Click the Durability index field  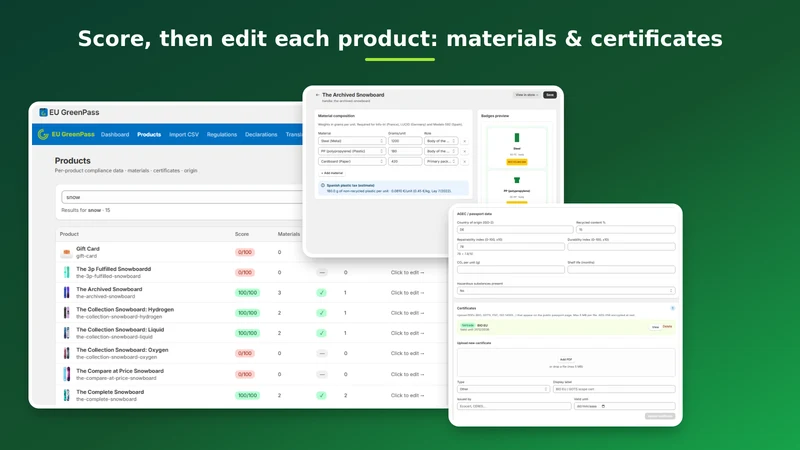tap(621, 246)
